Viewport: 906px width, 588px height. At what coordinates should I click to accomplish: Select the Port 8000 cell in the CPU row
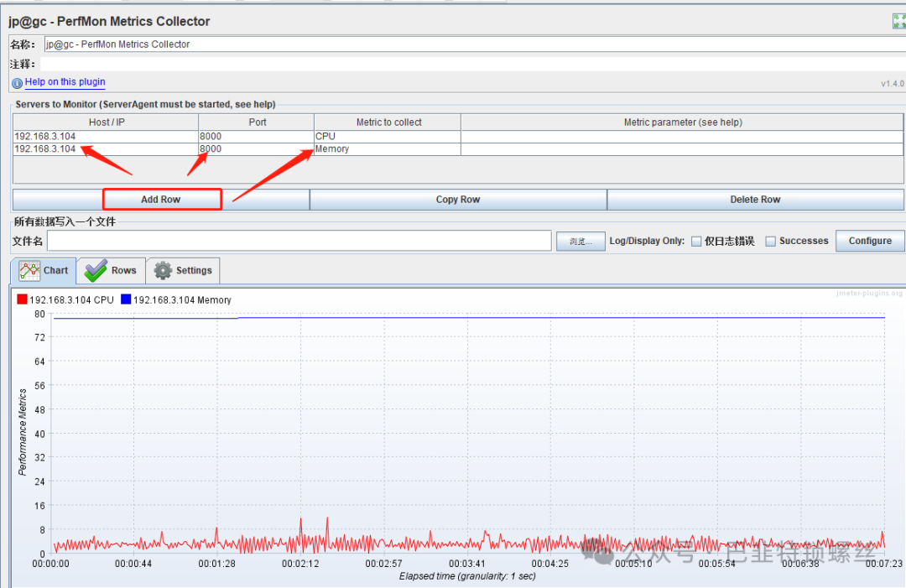coord(257,137)
